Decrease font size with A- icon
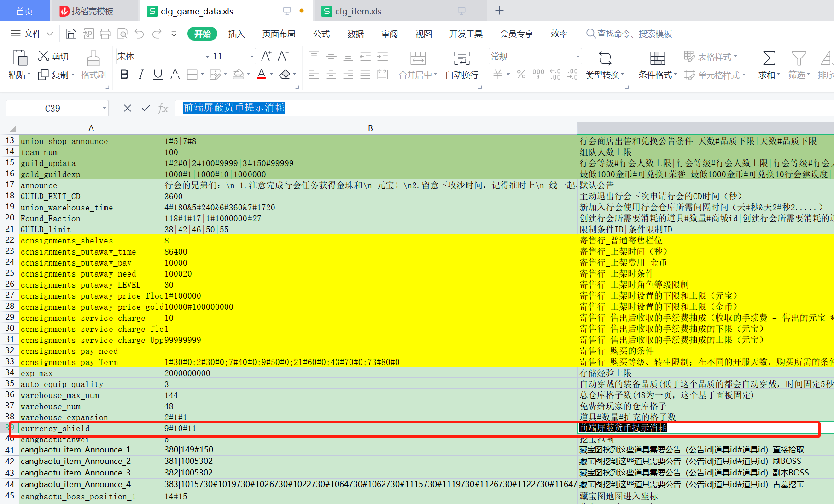This screenshot has height=504, width=834. click(x=283, y=56)
